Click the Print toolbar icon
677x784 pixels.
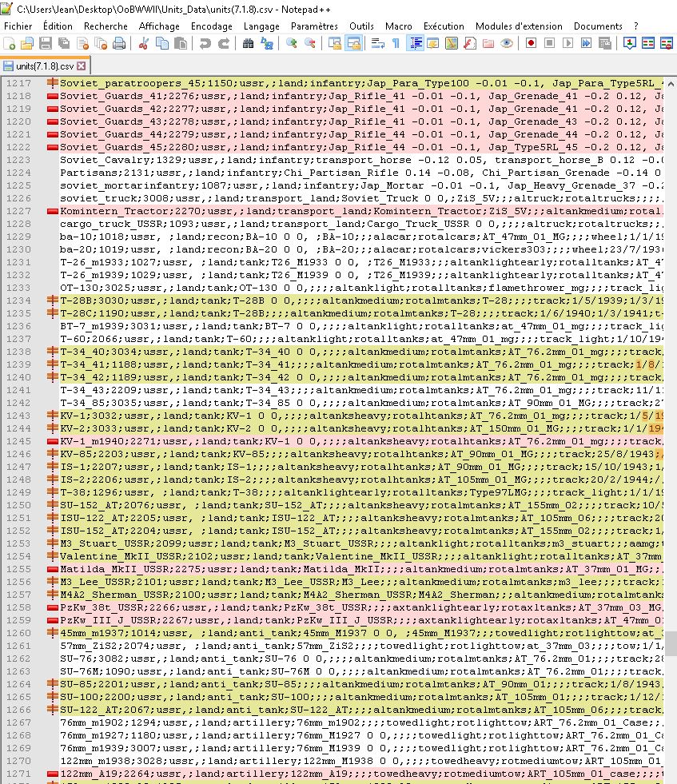[119, 43]
